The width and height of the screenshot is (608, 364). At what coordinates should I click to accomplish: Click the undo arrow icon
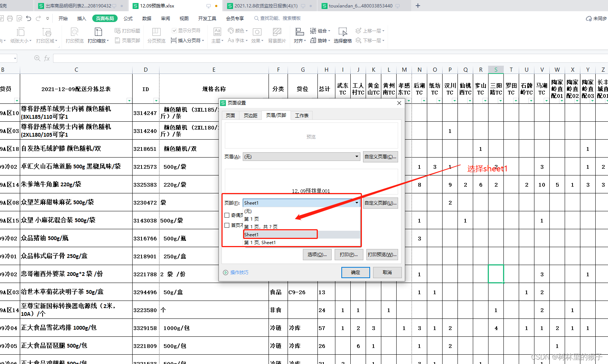coord(29,18)
